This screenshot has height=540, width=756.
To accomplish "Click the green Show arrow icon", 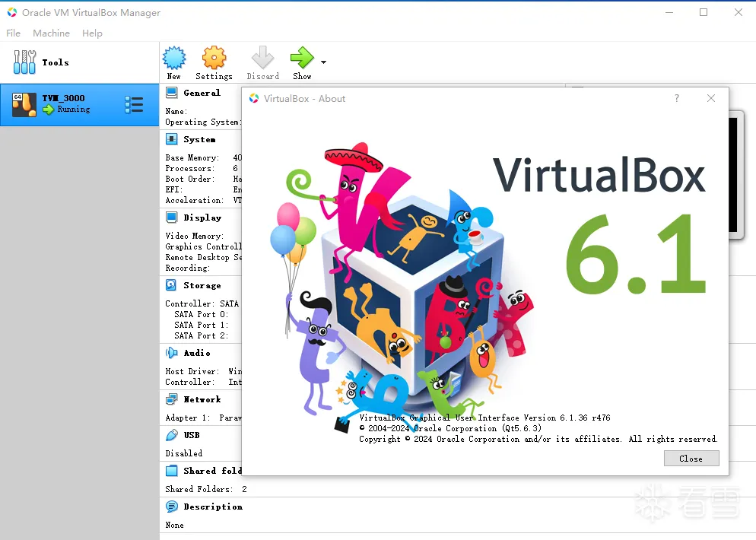I will click(x=302, y=57).
